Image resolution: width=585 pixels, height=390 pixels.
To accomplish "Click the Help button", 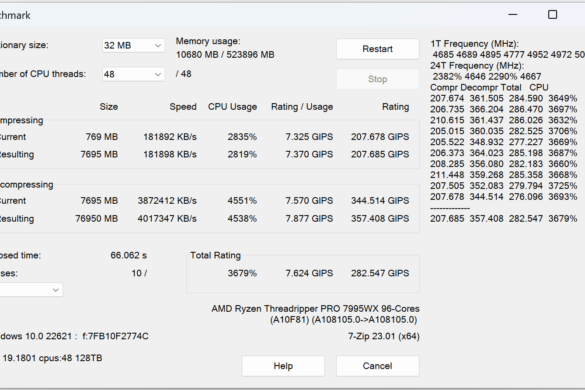I will pos(283,366).
